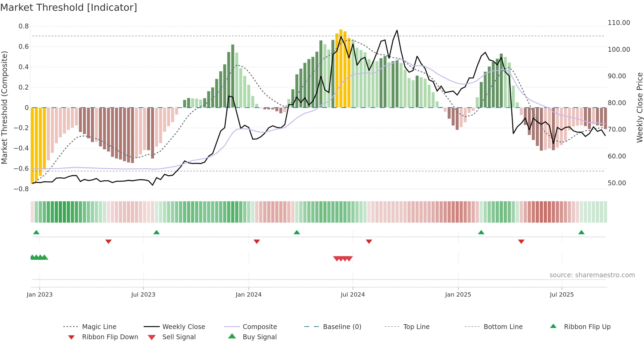Toggle the Top Line legend entry

pyautogui.click(x=407, y=327)
